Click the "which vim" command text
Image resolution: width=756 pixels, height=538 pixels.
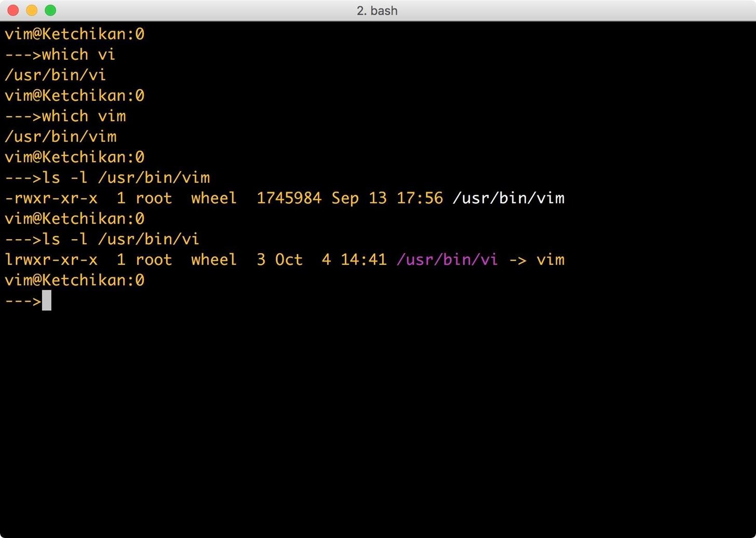[x=84, y=116]
